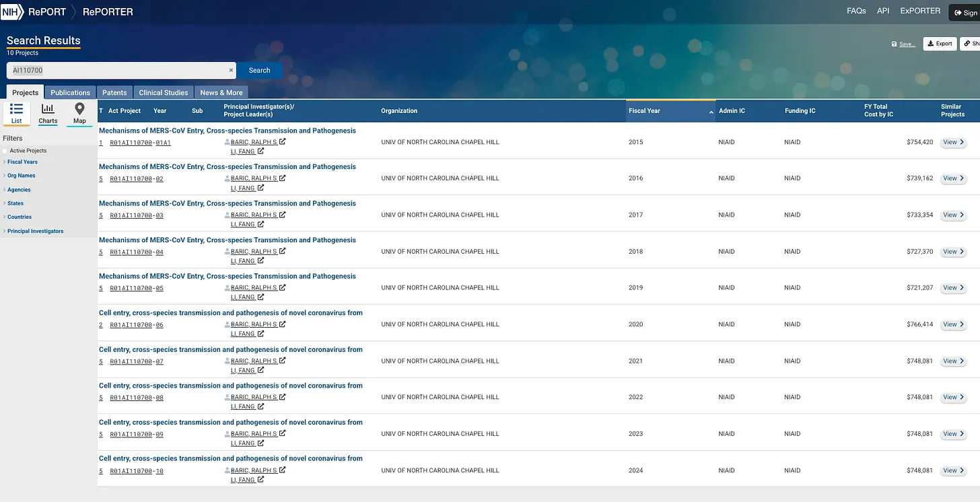Toggle the Active Projects checkbox
Viewport: 980px width, 502px height.
5,151
